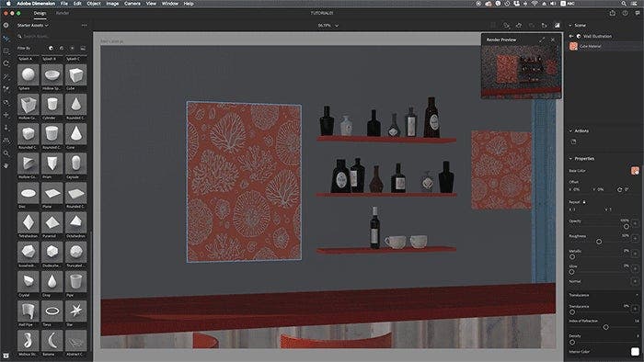This screenshot has height=362, width=644.
Task: Toggle Filter By models icon
Action: coord(51,48)
